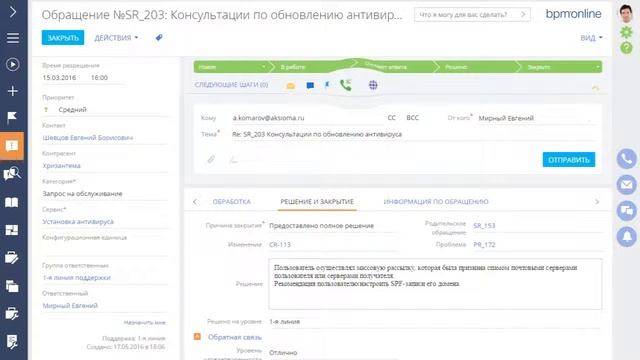The image size is (640, 360).
Task: Open the ВИД view dropdown
Action: click(x=591, y=38)
